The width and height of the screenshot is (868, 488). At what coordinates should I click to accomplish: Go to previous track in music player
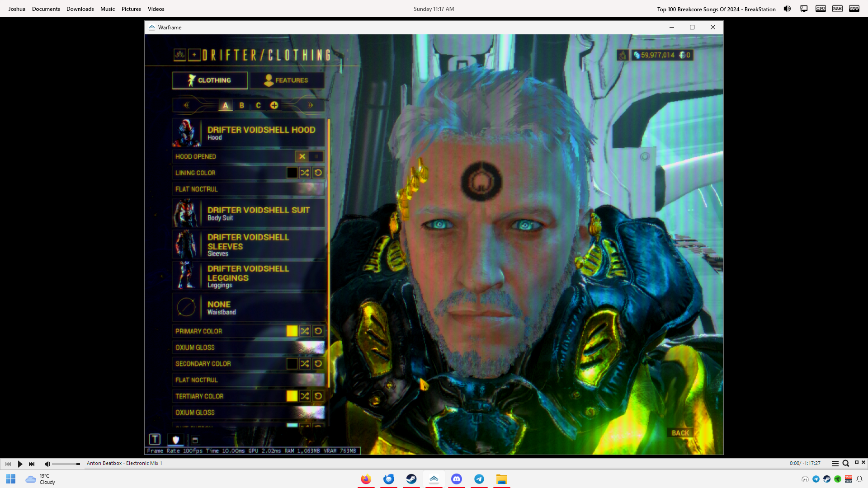click(x=8, y=464)
